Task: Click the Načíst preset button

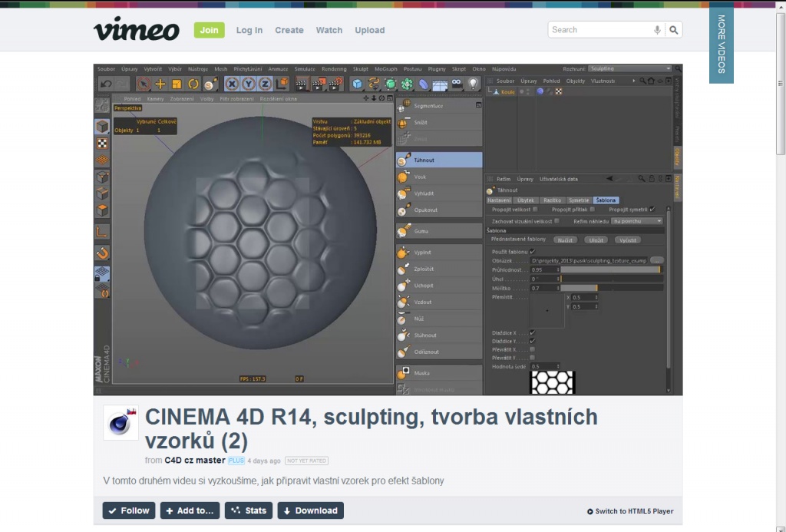Action: pos(565,240)
